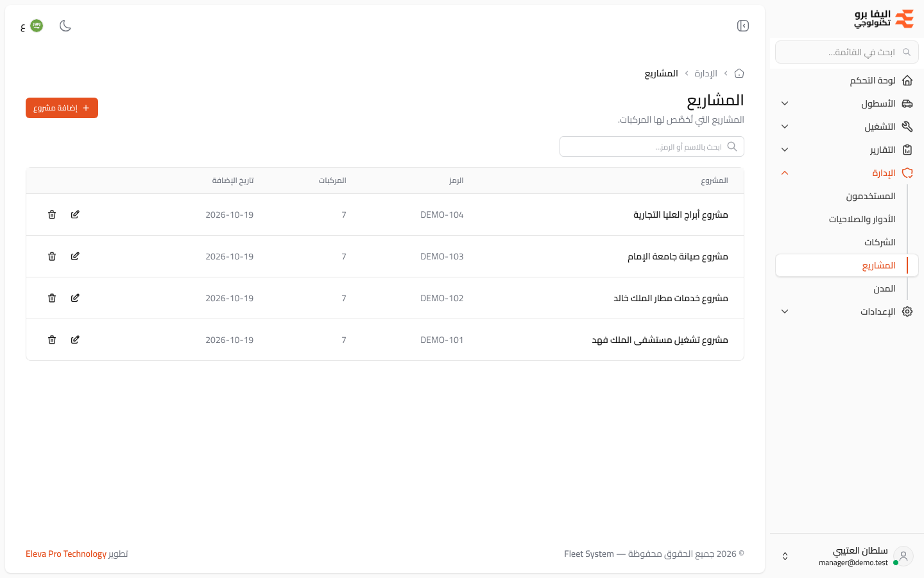Viewport: 924px width, 578px height.
Task: Click the Eleva Pro logo
Action: pyautogui.click(x=884, y=19)
